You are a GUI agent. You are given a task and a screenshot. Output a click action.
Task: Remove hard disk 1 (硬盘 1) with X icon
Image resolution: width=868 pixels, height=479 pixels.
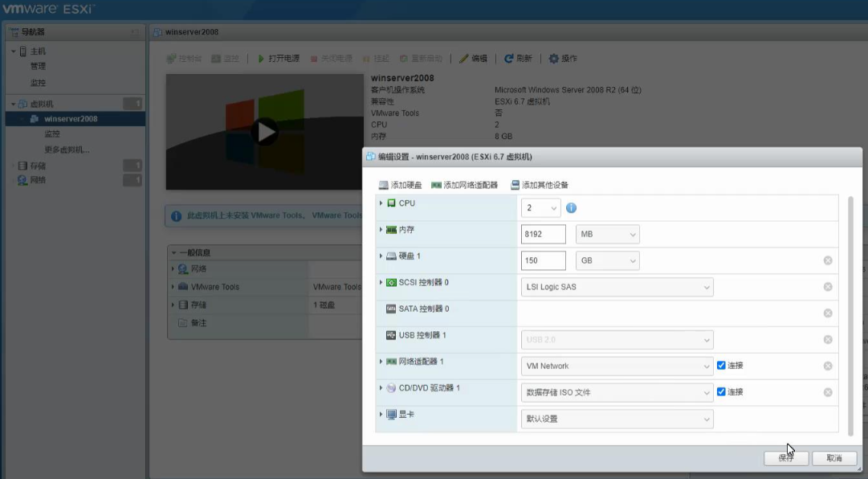pos(828,260)
